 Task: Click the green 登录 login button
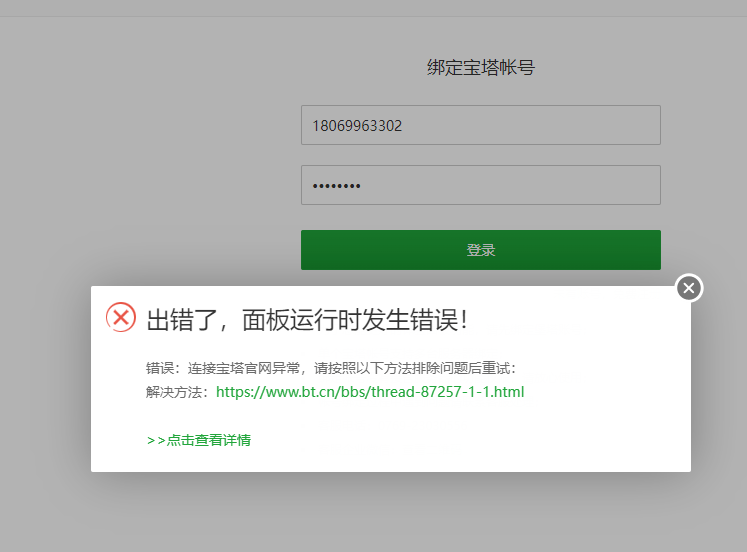[x=481, y=250]
